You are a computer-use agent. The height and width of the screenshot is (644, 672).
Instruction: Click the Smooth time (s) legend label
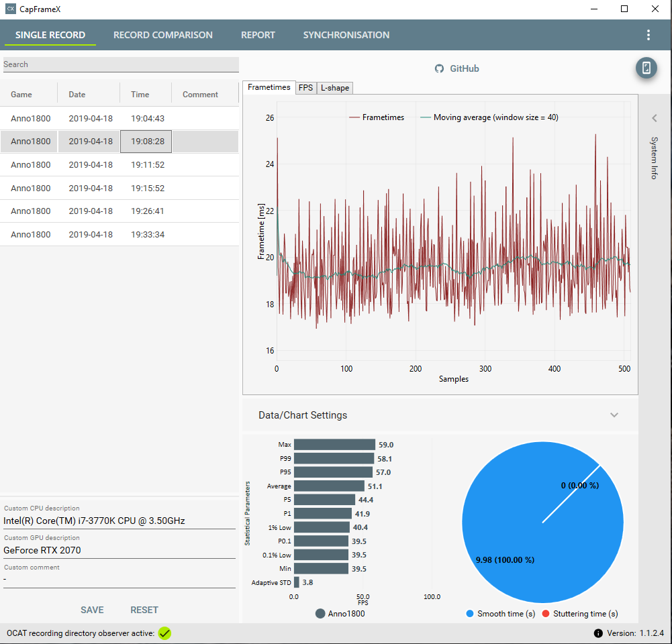click(x=506, y=614)
